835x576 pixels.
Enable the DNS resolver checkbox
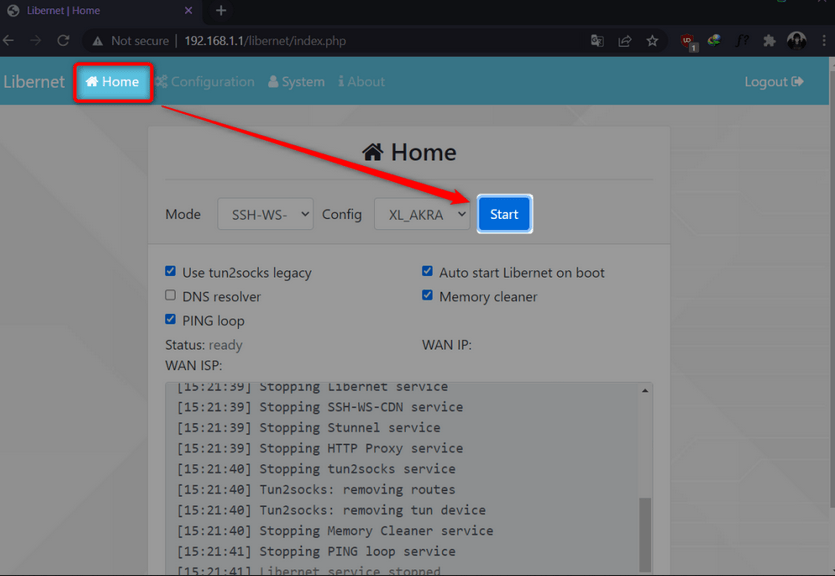coord(170,295)
